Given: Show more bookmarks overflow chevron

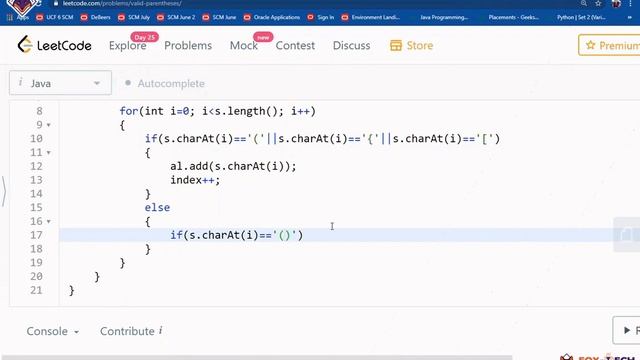Looking at the screenshot, I should click(630, 18).
